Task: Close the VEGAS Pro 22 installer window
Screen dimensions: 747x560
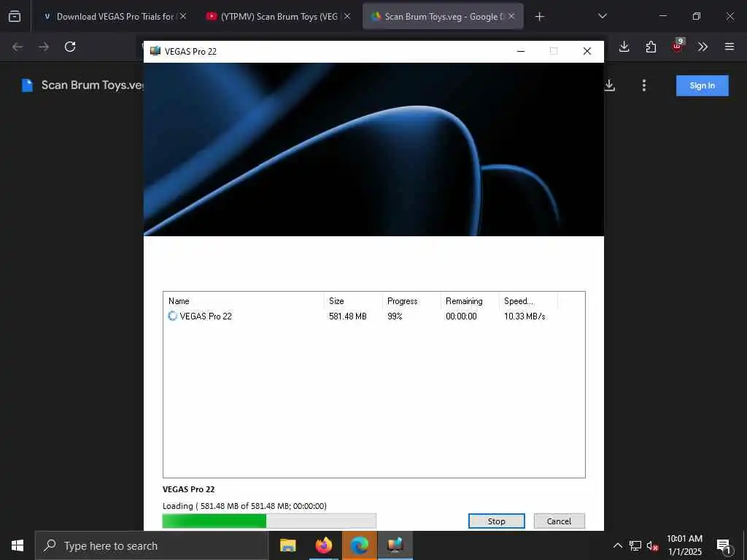Action: coord(587,51)
